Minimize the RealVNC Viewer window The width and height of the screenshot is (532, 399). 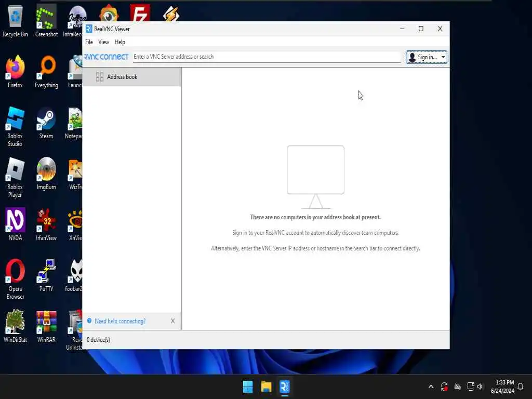coord(403,29)
